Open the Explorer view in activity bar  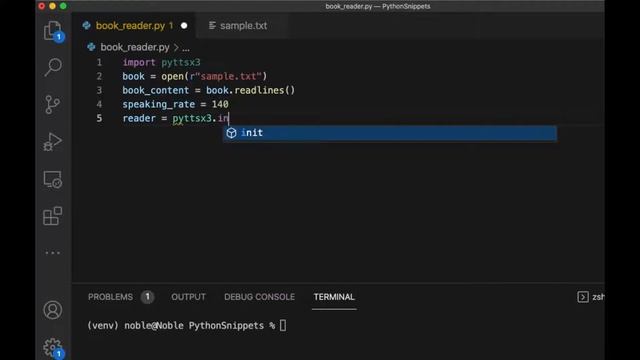click(x=53, y=30)
